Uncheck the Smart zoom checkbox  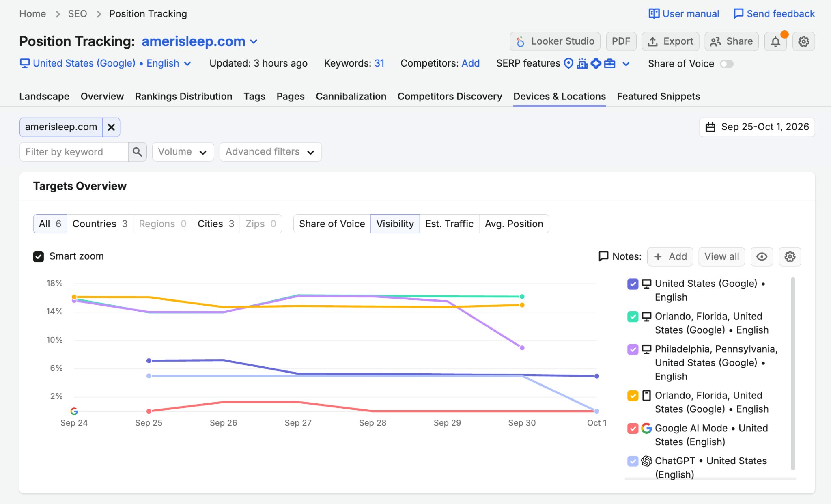pos(39,256)
